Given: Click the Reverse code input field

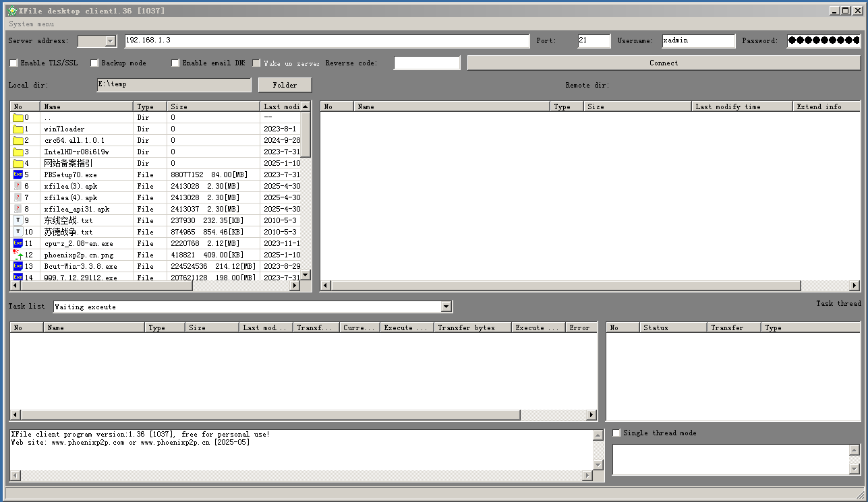Looking at the screenshot, I should pyautogui.click(x=427, y=63).
